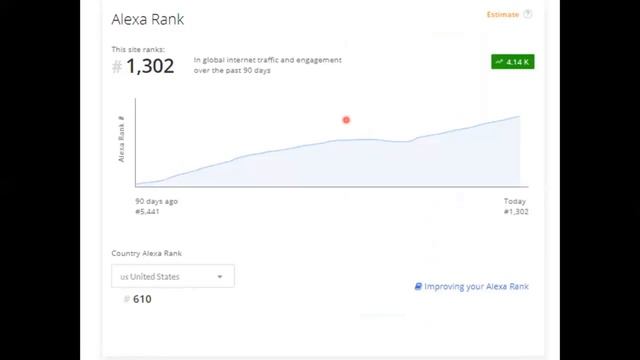Click the orange Estimate label
This screenshot has width=640, height=360.
point(502,14)
